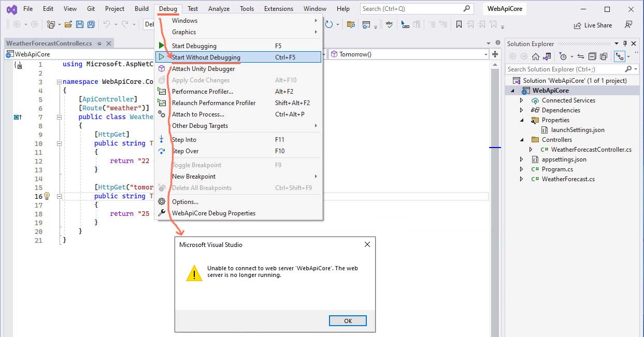Click the Save All icon

(x=91, y=24)
